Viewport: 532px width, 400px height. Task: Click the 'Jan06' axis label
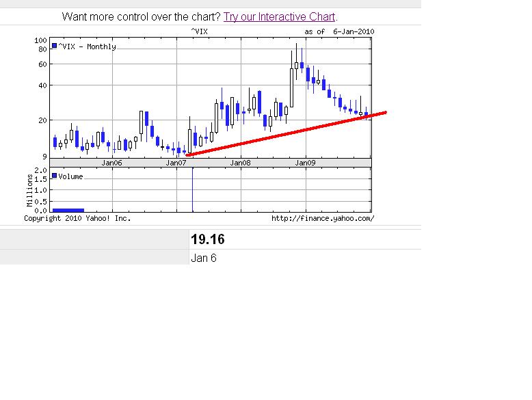(x=111, y=163)
